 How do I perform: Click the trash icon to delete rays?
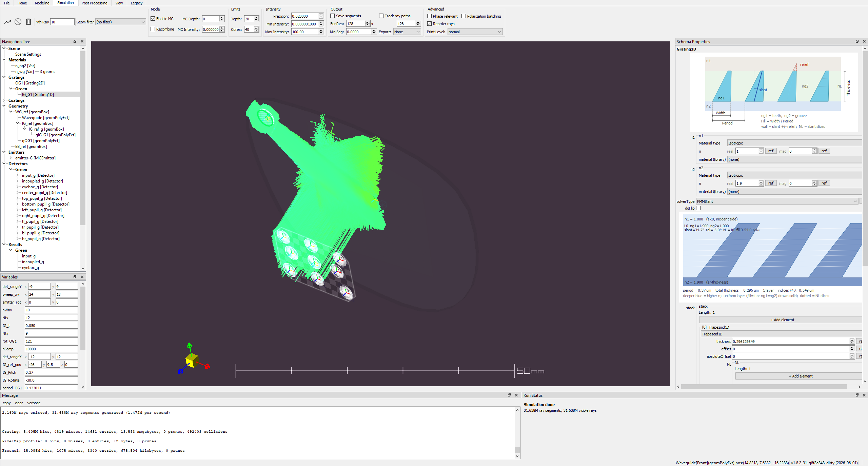(28, 22)
